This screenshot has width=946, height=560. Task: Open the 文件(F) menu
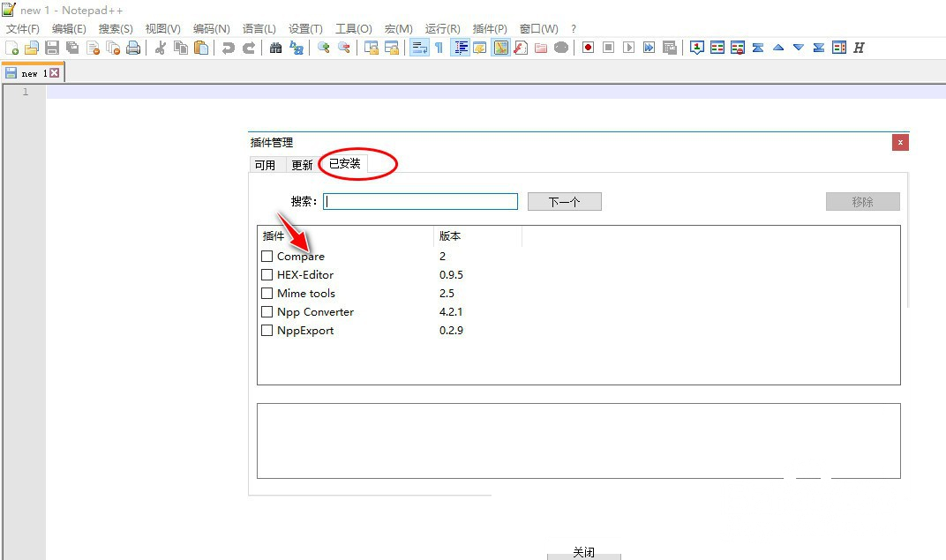click(23, 29)
